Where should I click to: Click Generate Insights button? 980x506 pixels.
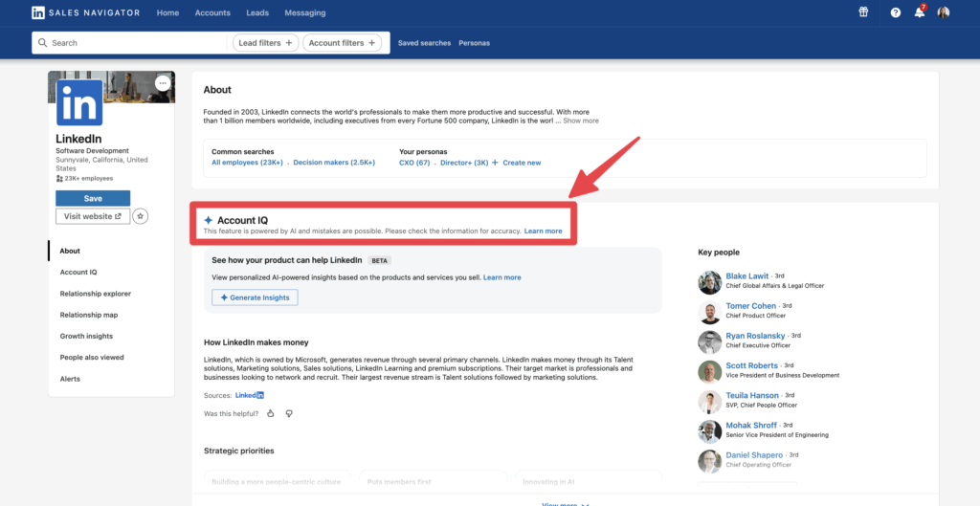pos(255,298)
